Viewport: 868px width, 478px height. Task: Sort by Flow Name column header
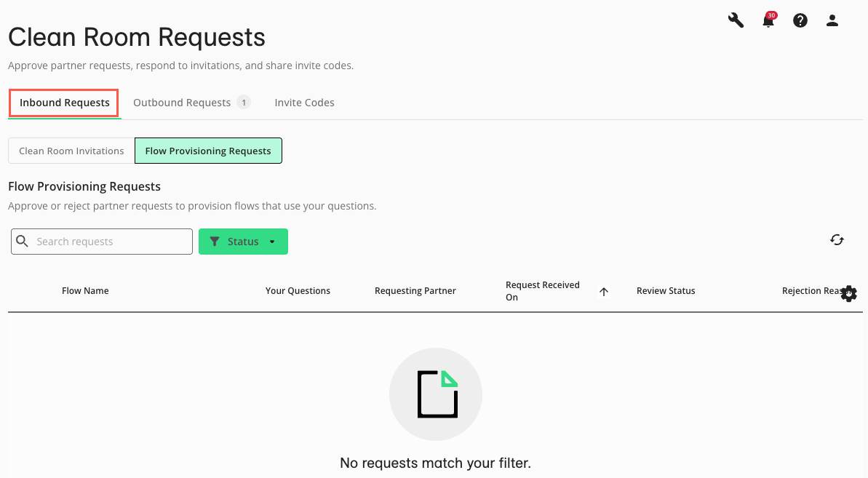[x=85, y=291]
